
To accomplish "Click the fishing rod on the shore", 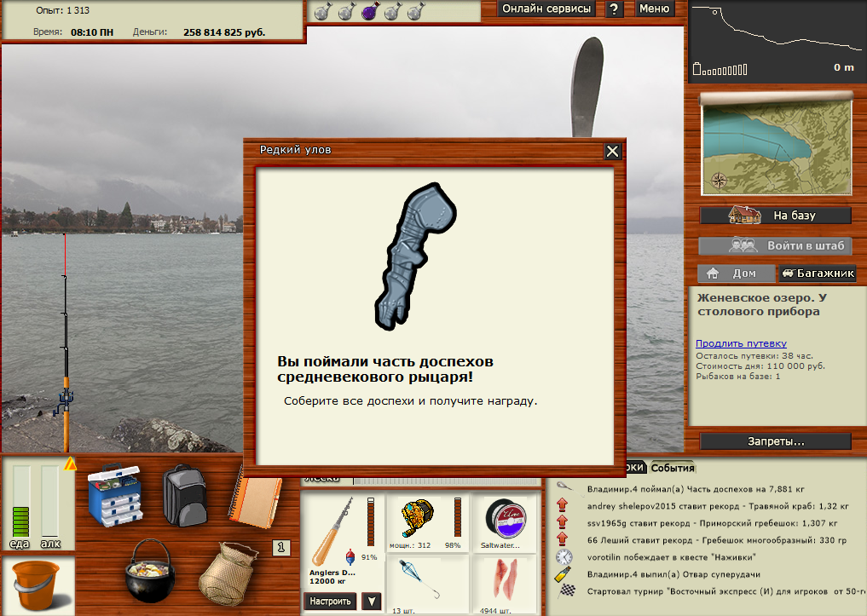I will click(66, 343).
